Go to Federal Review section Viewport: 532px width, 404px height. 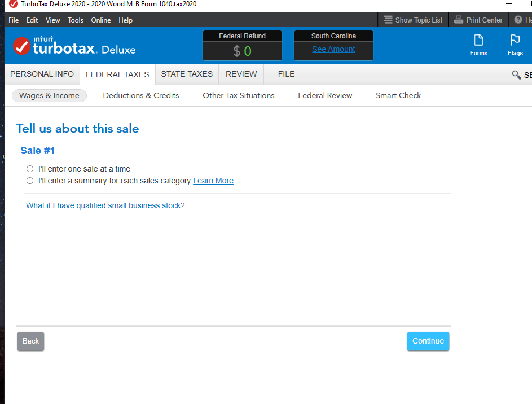click(325, 96)
